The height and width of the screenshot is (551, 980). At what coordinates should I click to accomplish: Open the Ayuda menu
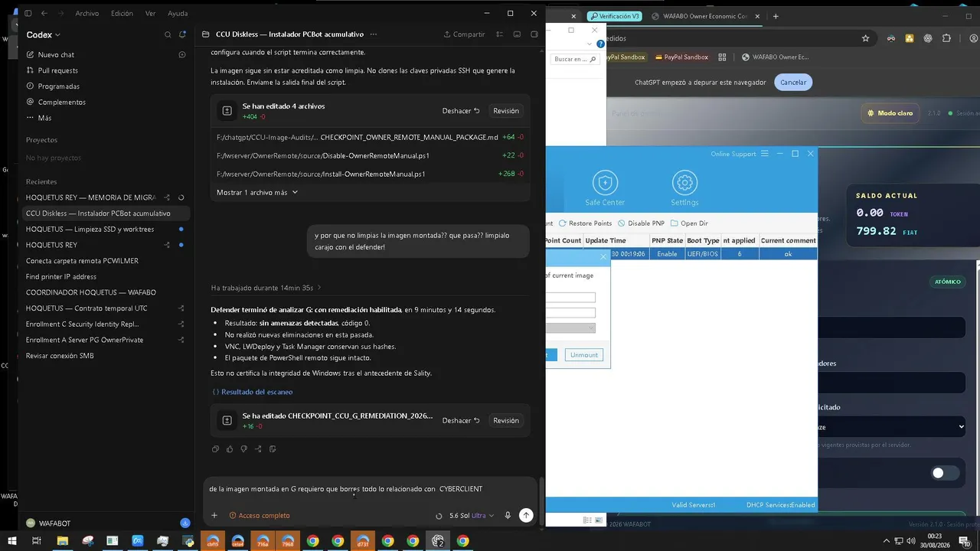[x=178, y=13]
